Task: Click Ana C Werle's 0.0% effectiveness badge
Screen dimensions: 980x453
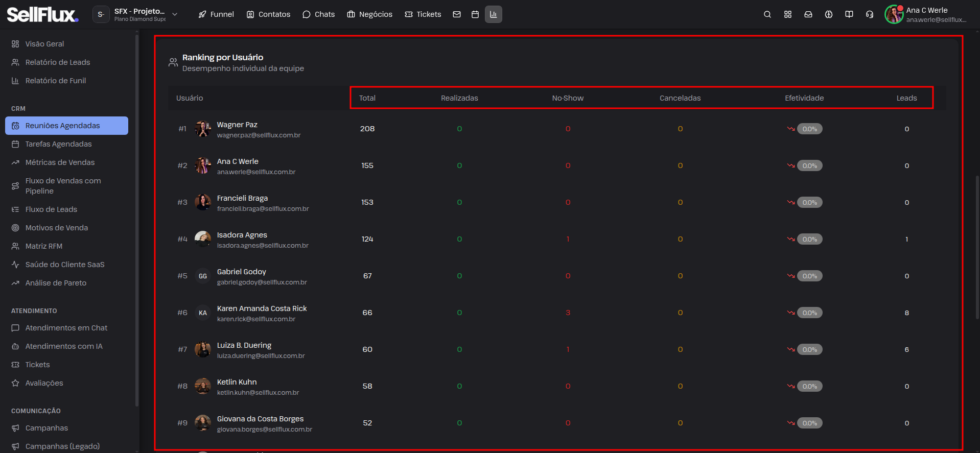Action: coord(810,165)
